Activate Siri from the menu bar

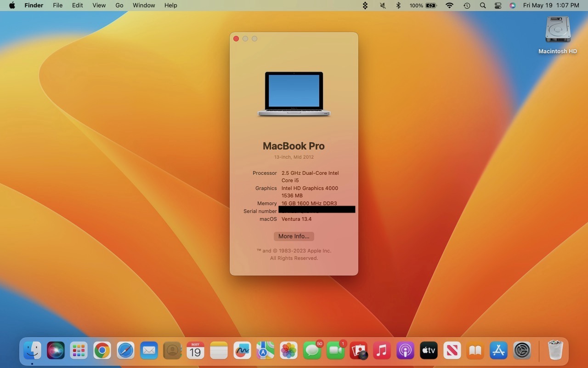pos(513,6)
